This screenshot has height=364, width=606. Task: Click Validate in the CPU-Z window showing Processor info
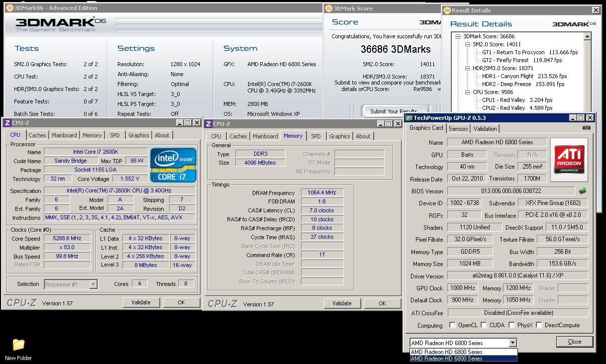(x=141, y=302)
